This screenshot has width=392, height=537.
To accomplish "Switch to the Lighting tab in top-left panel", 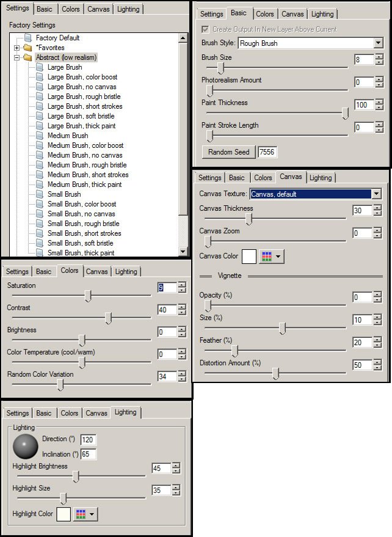I will [x=128, y=9].
